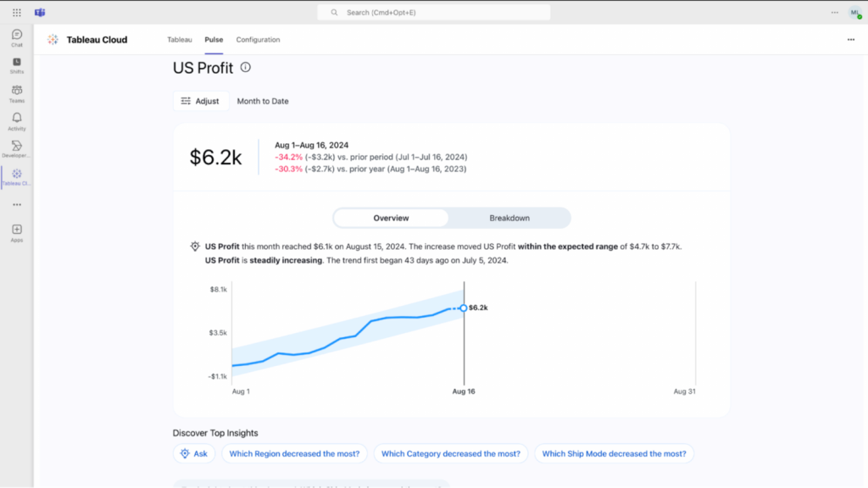Select the Tableau tab
The height and width of the screenshot is (488, 868).
pos(179,40)
